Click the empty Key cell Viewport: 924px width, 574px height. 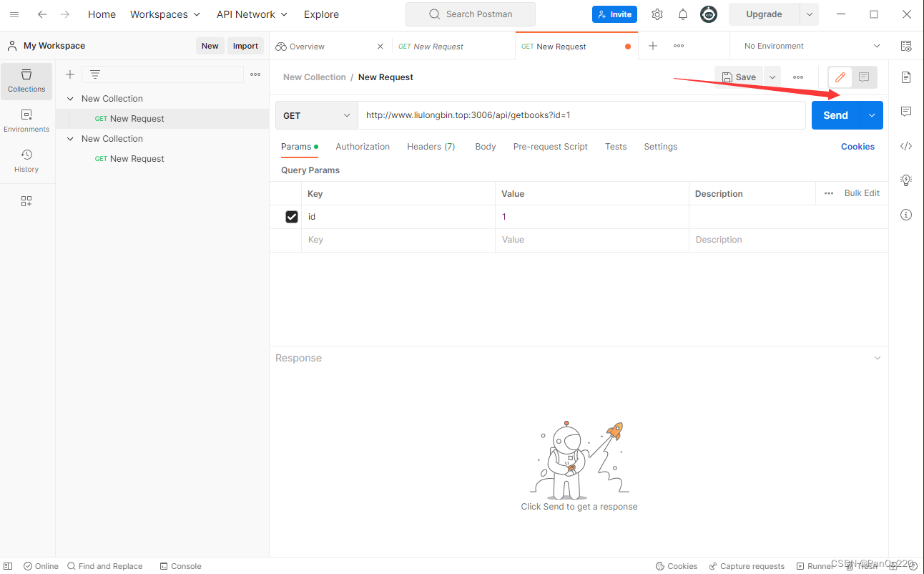click(x=398, y=240)
